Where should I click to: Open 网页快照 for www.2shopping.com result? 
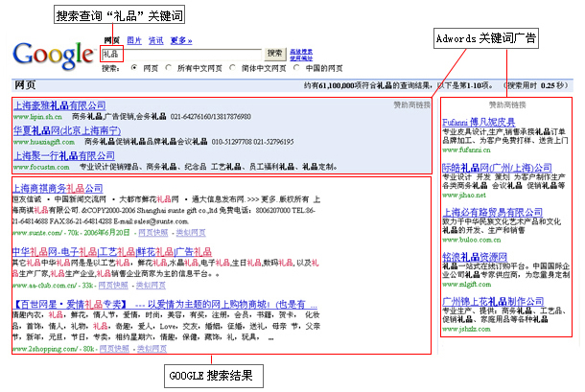(114, 349)
